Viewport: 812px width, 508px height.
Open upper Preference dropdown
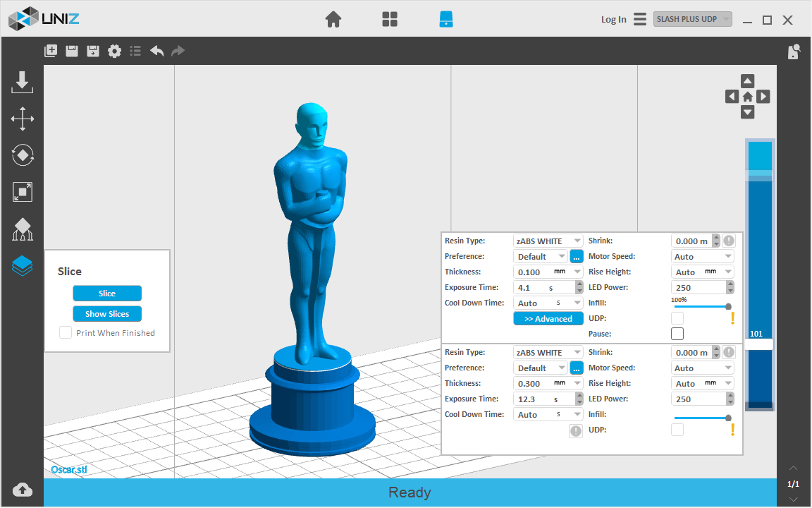pyautogui.click(x=540, y=257)
